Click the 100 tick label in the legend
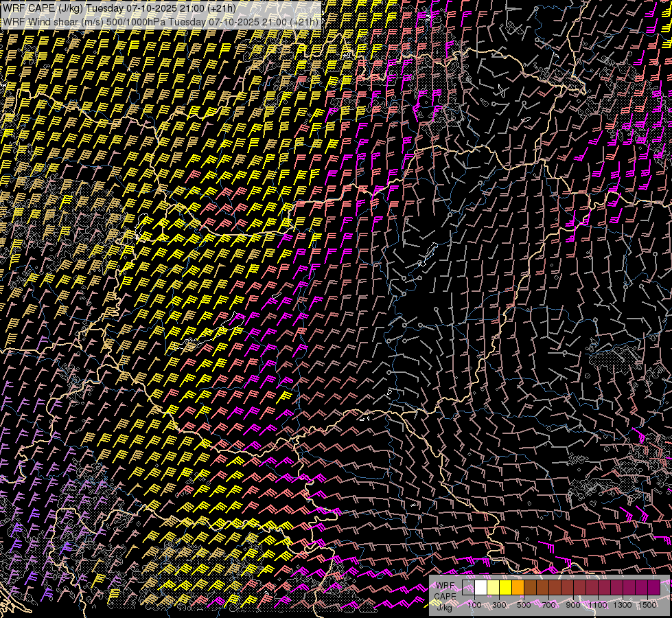Image resolution: width=672 pixels, height=618 pixels. coord(474,605)
